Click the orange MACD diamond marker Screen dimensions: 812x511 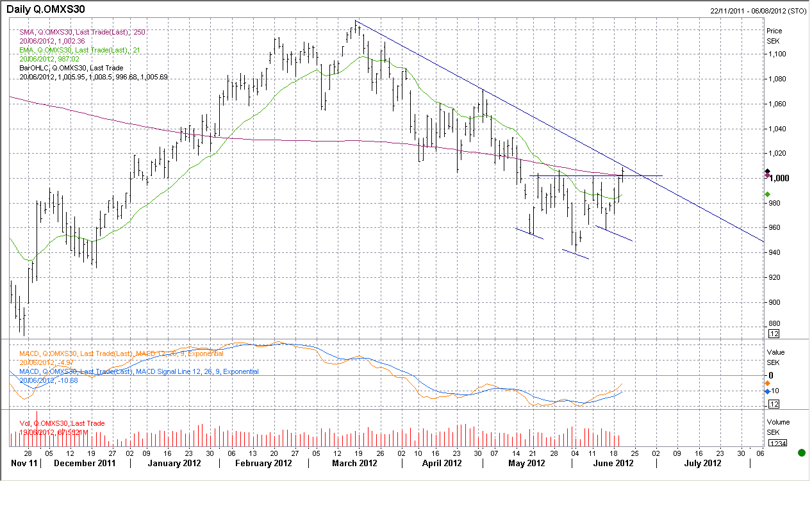click(x=768, y=383)
